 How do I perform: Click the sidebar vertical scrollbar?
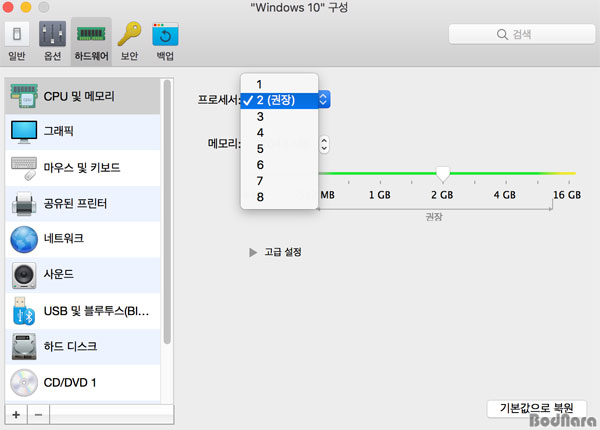[x=167, y=212]
